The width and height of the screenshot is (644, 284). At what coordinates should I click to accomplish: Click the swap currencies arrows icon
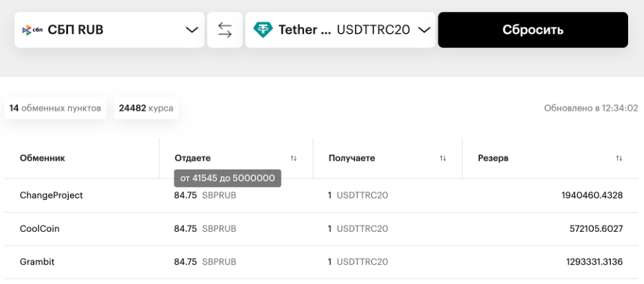tap(225, 30)
